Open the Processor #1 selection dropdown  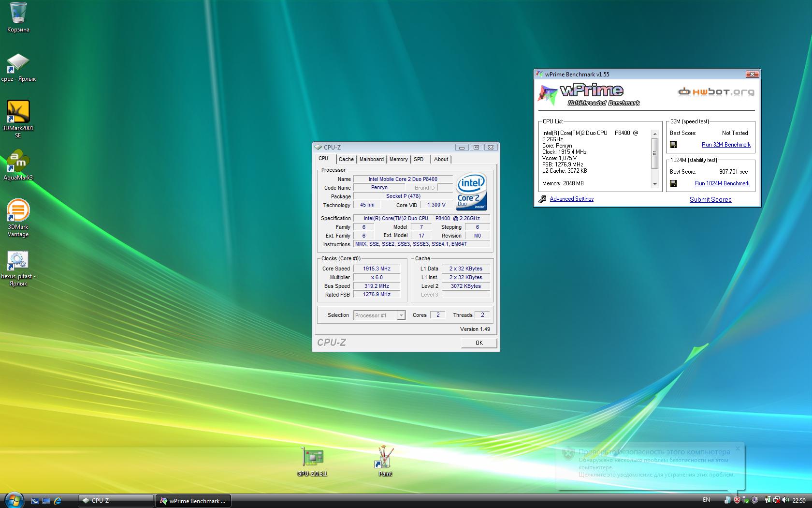click(379, 315)
